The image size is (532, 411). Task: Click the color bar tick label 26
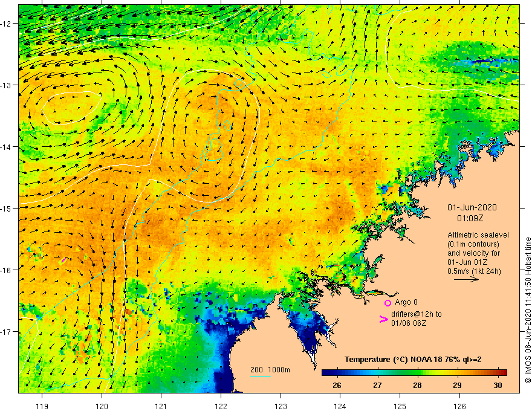pos(337,386)
